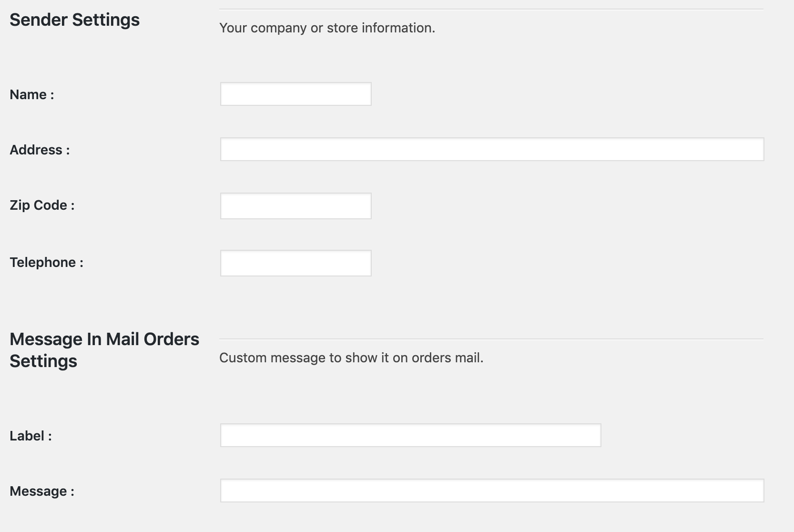Click the Message text field
Viewport: 794px width, 532px height.
pos(492,491)
